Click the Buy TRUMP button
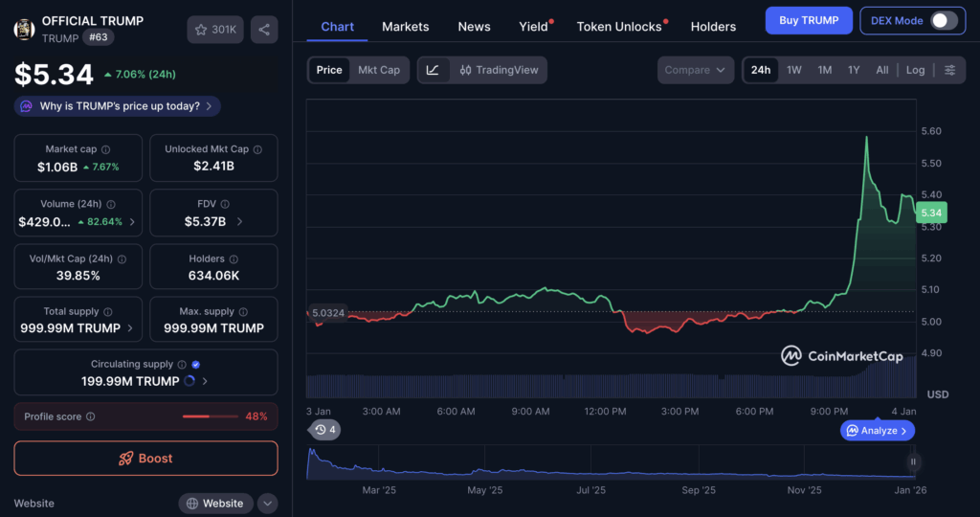This screenshot has height=517, width=980. [809, 20]
